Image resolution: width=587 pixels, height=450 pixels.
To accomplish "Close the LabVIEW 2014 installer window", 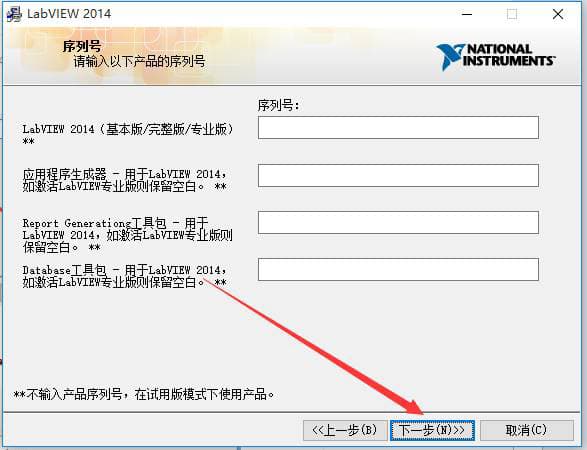I will point(558,14).
